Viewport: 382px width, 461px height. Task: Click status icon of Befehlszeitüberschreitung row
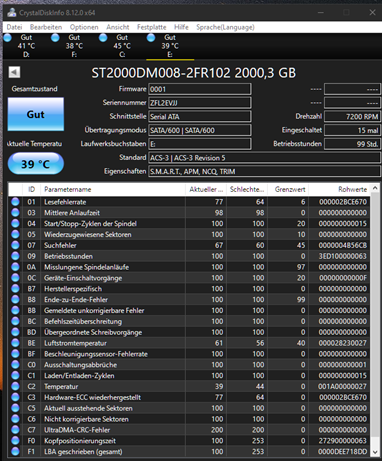click(x=15, y=321)
